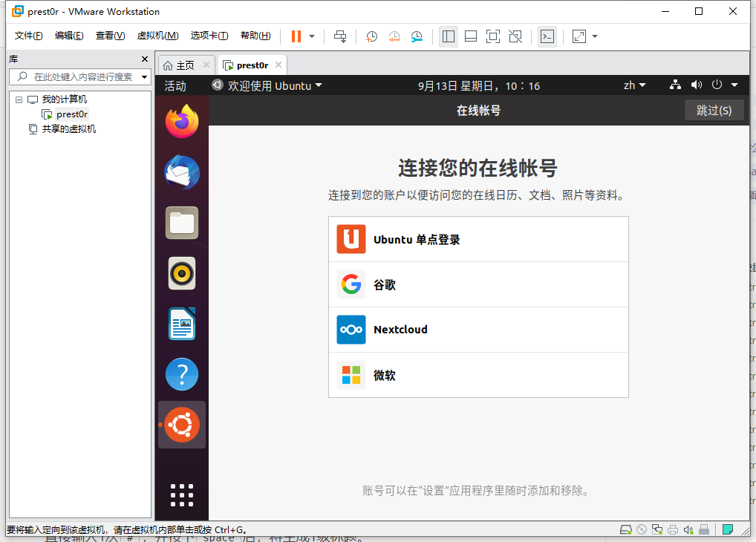Viewport: 756px width, 542px height.
Task: Launch Thunderbird mail client
Action: click(181, 172)
